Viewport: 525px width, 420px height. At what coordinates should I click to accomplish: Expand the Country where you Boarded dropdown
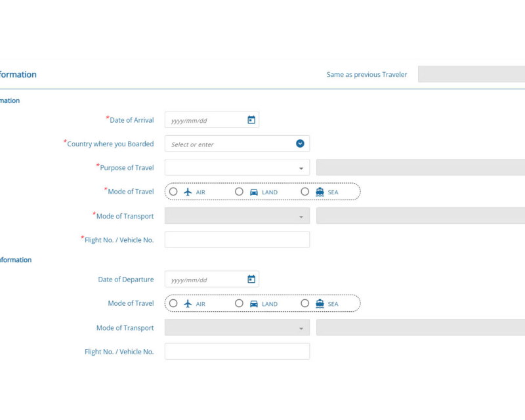300,144
